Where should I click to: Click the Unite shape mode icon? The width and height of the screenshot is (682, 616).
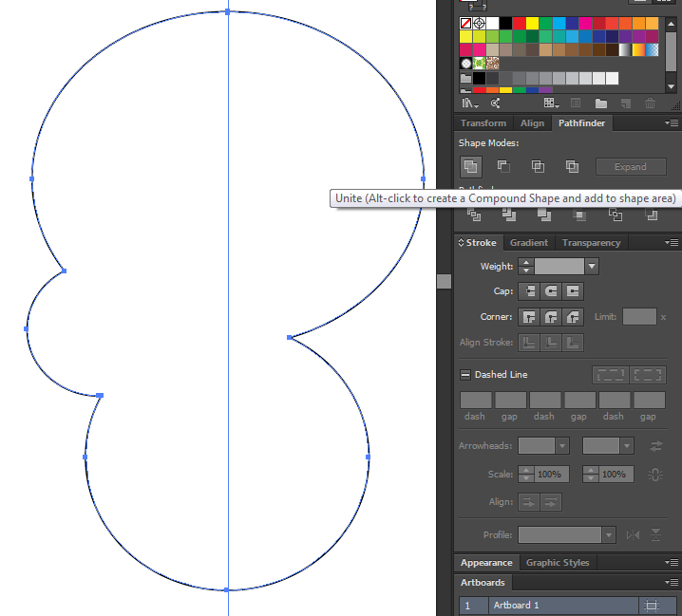[x=470, y=167]
